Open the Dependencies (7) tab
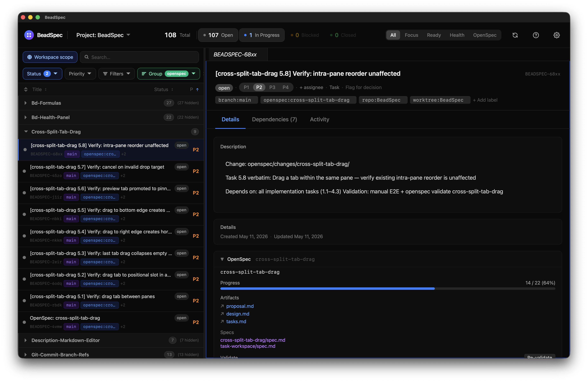The image size is (588, 382). click(275, 119)
